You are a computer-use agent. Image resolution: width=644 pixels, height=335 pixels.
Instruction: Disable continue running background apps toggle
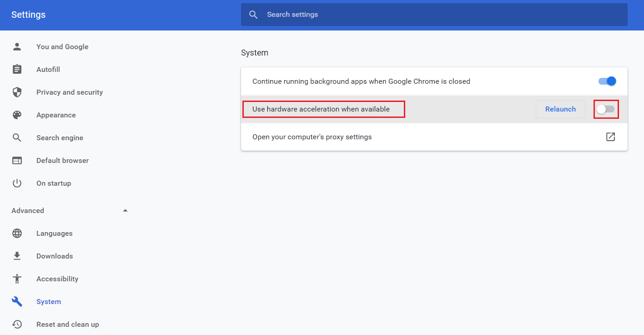coord(607,81)
